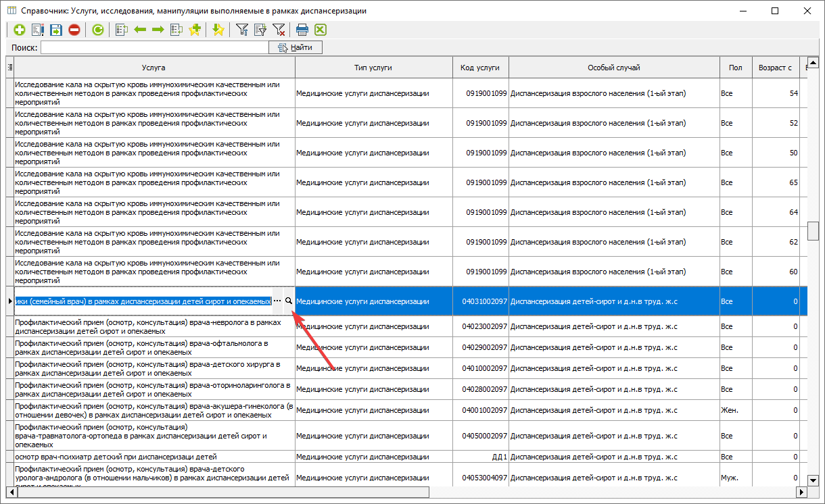Image resolution: width=825 pixels, height=504 pixels.
Task: Focus the Поиск search input field
Action: (x=154, y=47)
